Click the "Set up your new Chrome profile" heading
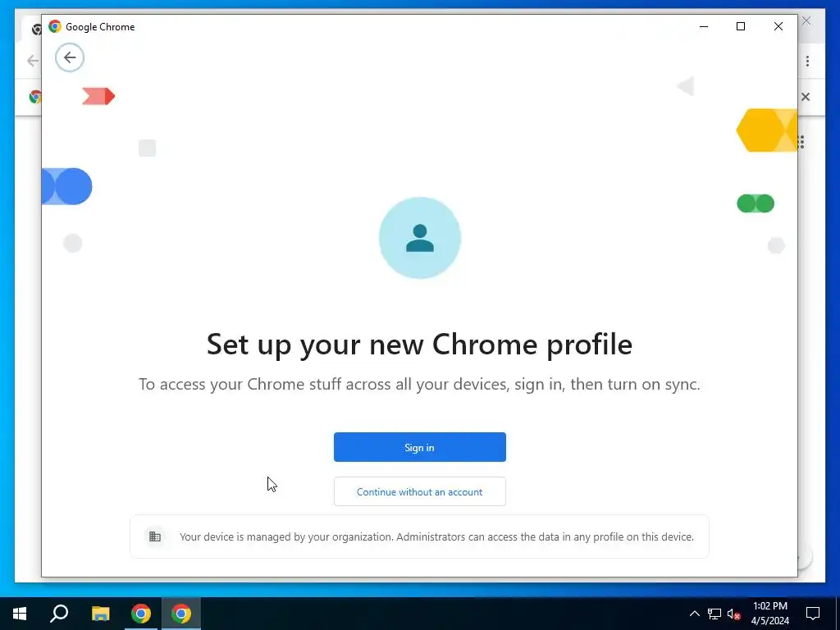Screen dimensions: 840x630 coord(419,345)
